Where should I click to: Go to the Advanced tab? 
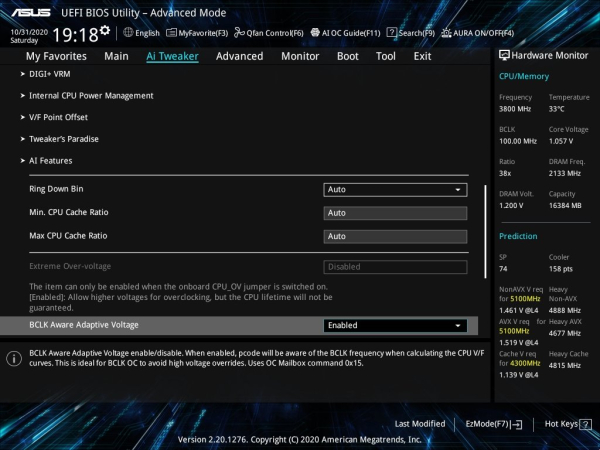240,56
